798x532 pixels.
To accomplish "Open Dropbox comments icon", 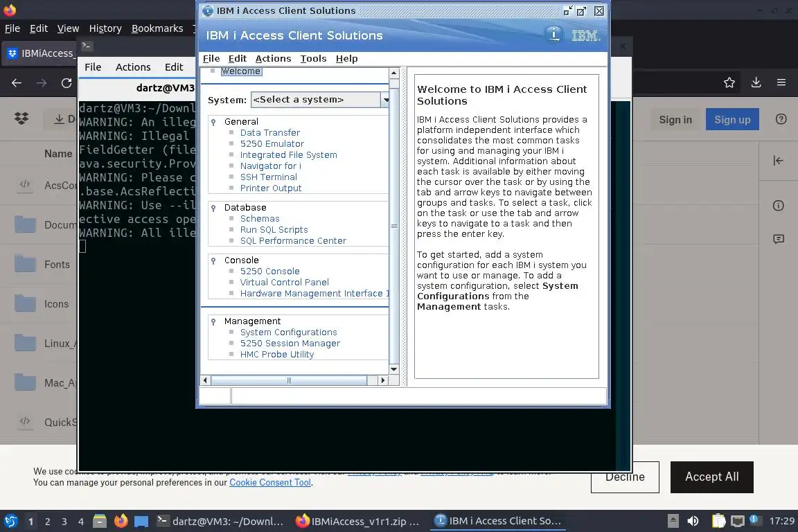I will [778, 239].
